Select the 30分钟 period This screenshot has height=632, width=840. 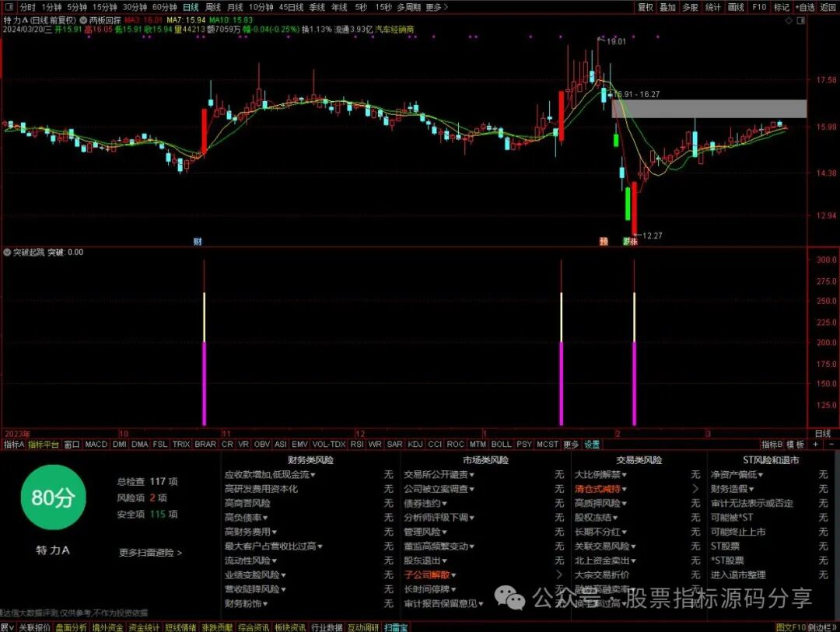[x=135, y=7]
